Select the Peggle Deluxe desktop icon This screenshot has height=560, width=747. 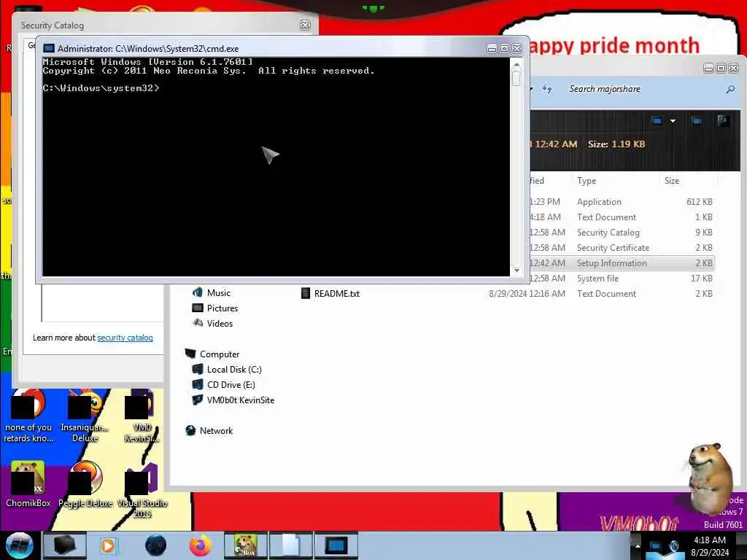pos(86,484)
